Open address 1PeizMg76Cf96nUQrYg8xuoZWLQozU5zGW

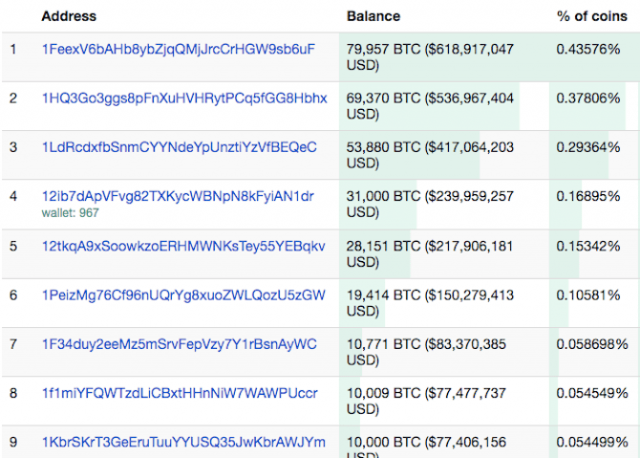pyautogui.click(x=184, y=295)
